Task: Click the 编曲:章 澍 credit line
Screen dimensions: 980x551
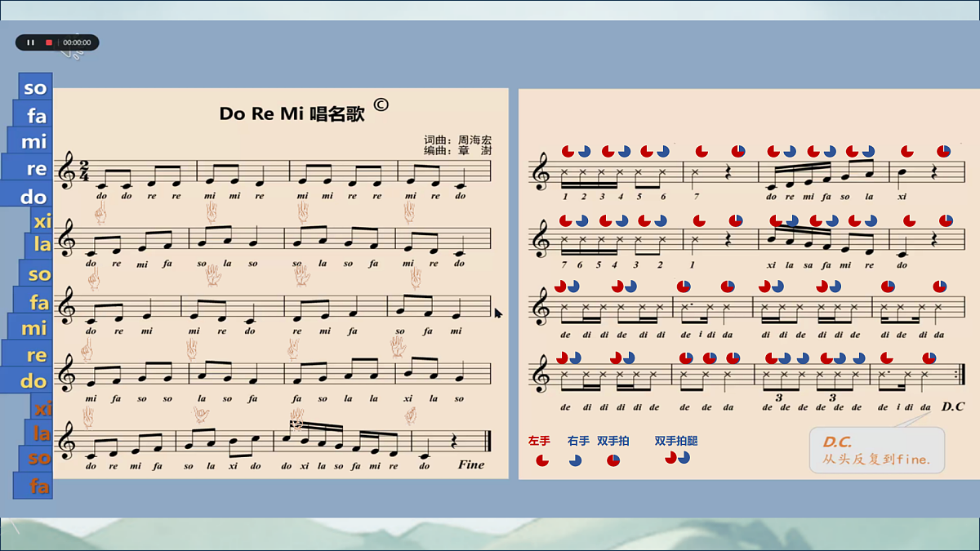Action: tap(457, 150)
